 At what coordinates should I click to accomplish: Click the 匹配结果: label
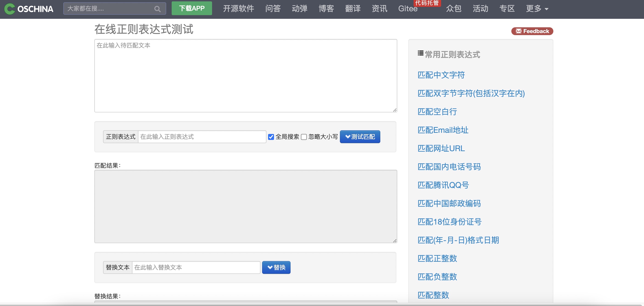107,166
